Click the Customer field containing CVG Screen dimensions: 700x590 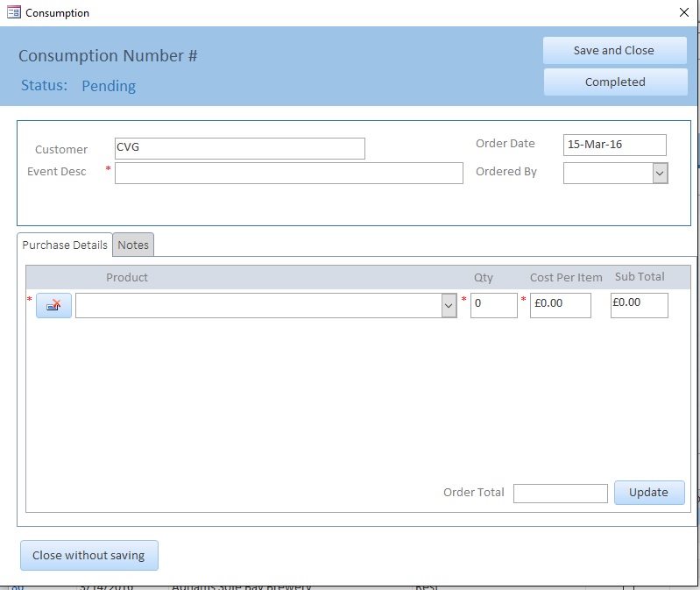pyautogui.click(x=239, y=148)
